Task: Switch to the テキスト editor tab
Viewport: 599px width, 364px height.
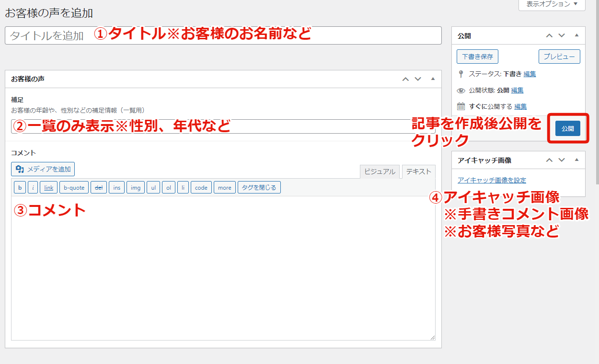Action: [x=418, y=171]
